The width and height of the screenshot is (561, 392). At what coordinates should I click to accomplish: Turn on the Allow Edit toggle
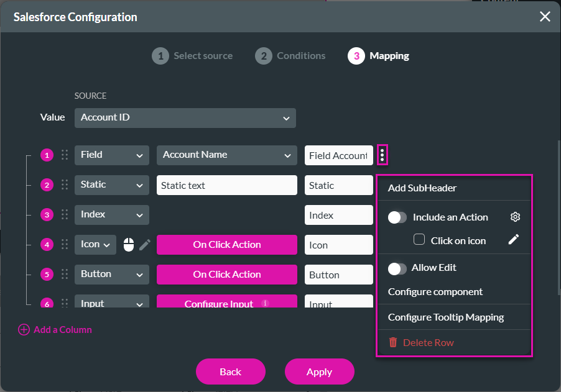point(397,268)
